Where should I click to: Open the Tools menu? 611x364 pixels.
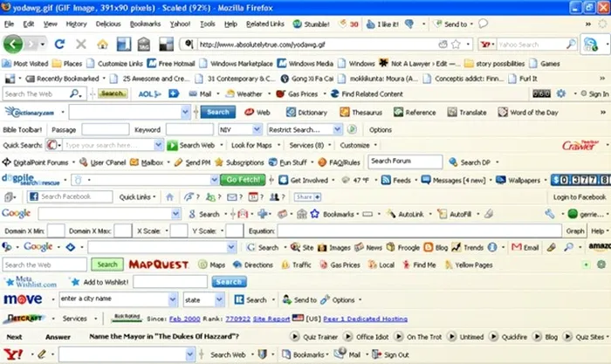208,24
